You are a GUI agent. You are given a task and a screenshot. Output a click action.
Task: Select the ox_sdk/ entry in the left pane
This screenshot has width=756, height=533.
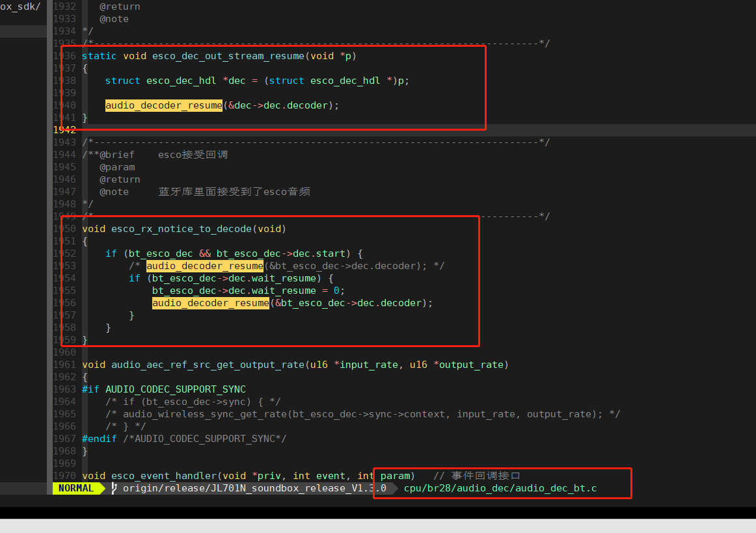pyautogui.click(x=20, y=6)
